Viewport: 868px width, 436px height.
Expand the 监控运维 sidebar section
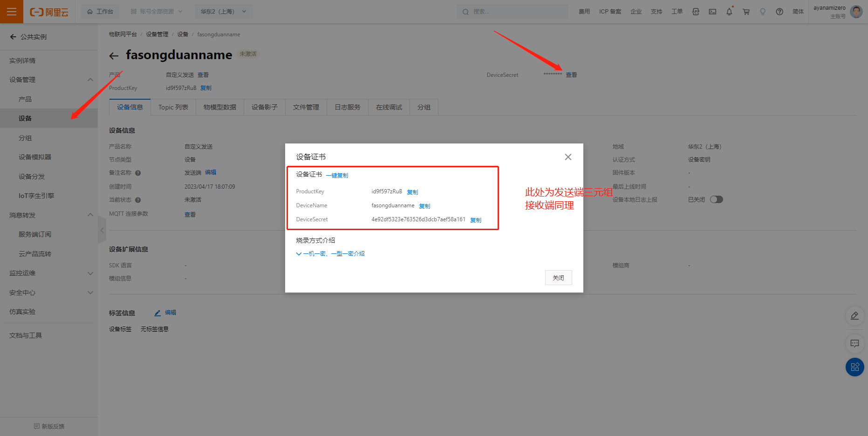[90, 273]
